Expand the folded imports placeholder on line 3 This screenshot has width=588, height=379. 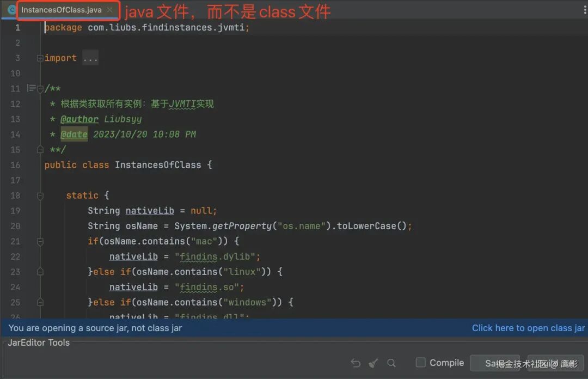tap(90, 58)
